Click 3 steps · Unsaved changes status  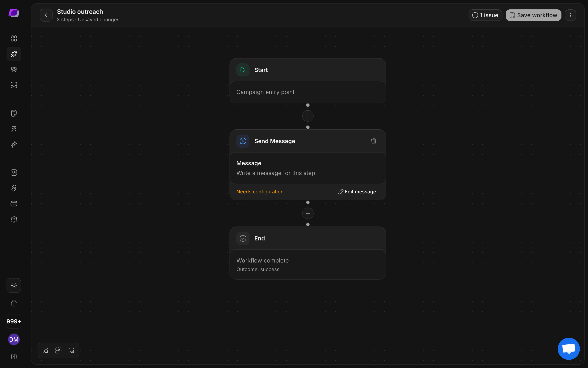pos(88,20)
